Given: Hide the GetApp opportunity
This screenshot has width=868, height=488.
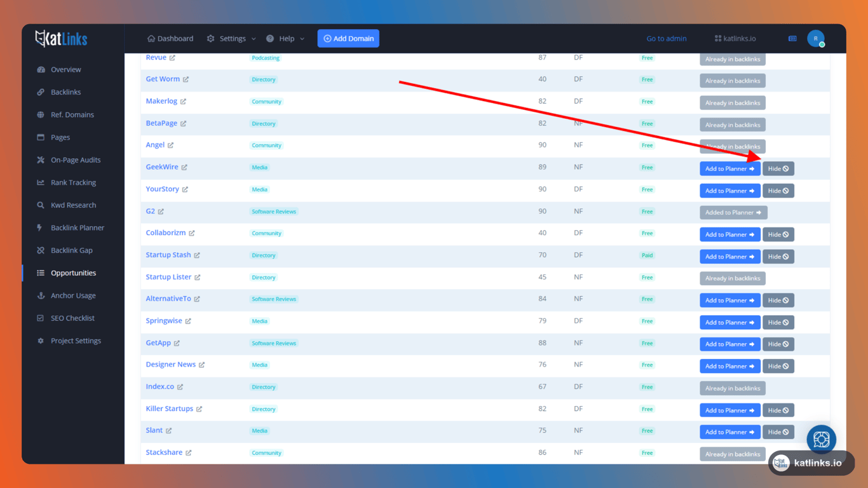Looking at the screenshot, I should 778,344.
